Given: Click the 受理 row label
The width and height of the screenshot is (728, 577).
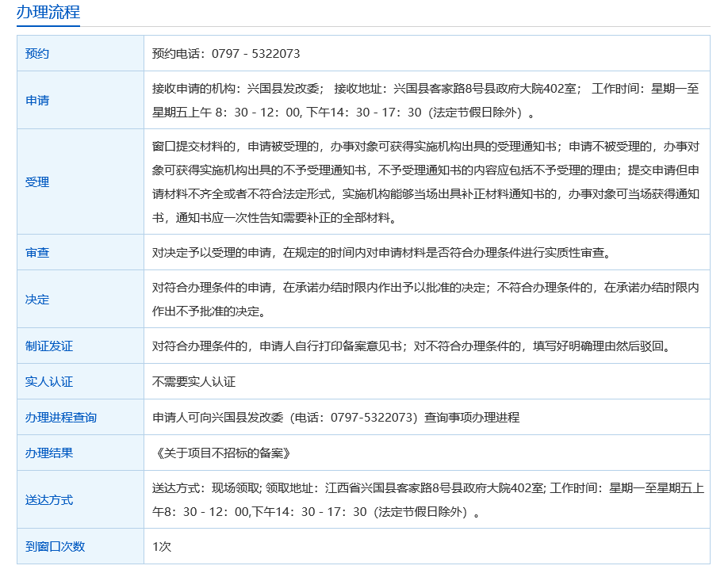Looking at the screenshot, I should 37,182.
